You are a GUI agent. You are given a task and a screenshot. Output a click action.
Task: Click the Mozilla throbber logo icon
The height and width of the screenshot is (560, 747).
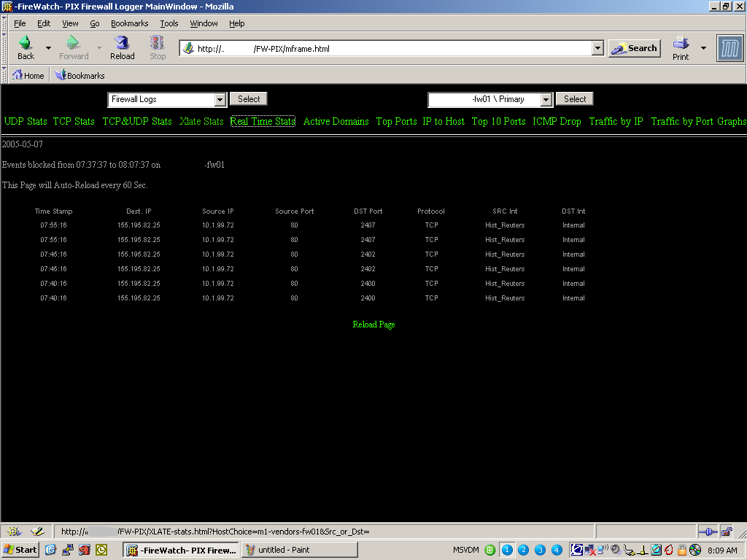[729, 49]
